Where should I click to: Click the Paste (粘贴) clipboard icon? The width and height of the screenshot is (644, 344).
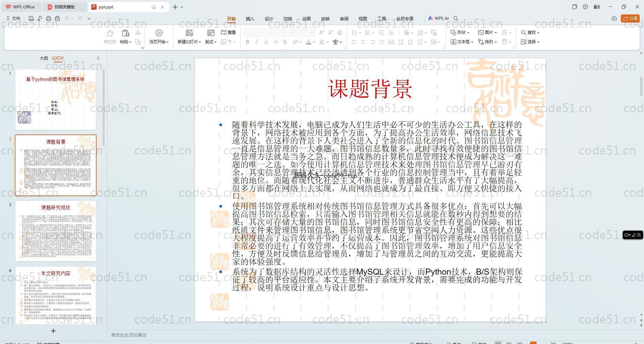tap(125, 33)
